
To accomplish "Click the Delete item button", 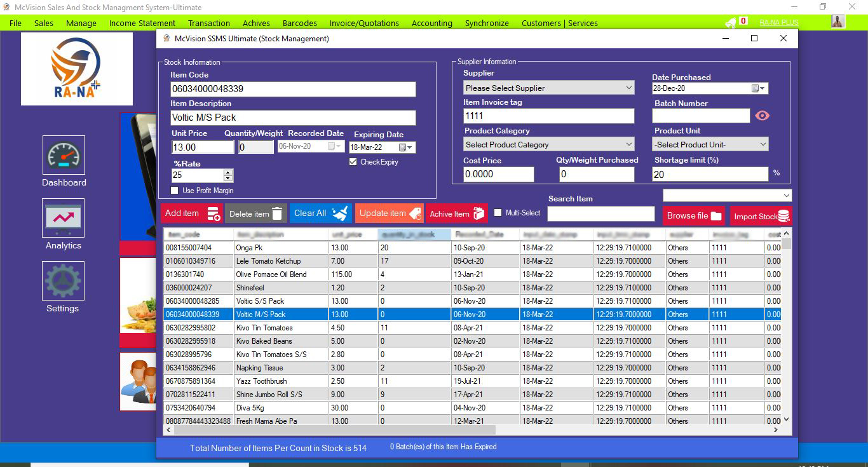I will point(256,213).
